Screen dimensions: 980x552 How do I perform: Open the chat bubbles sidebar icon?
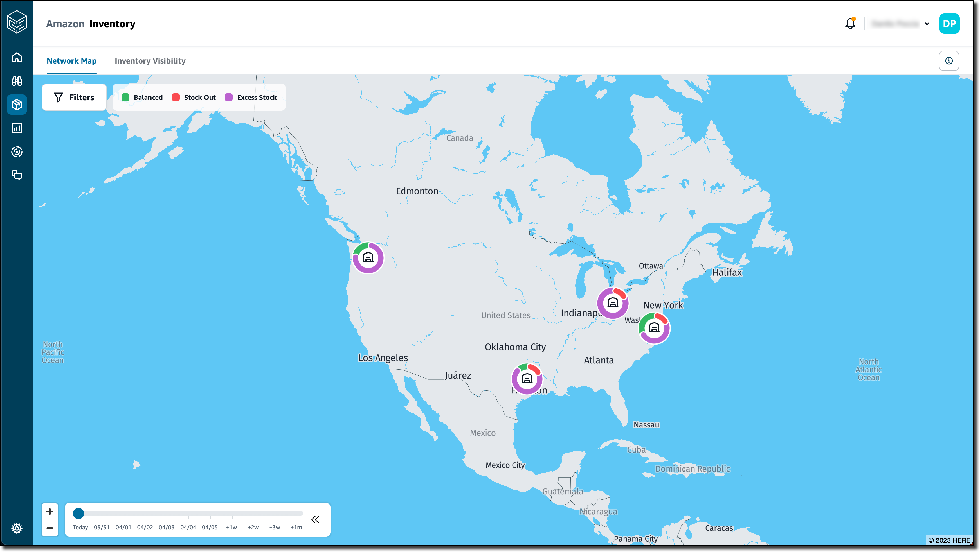(17, 175)
